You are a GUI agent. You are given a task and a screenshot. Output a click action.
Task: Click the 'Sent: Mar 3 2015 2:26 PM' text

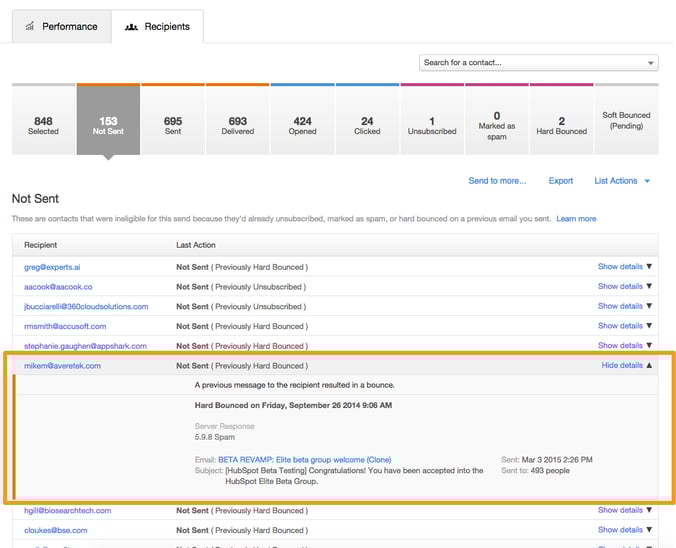(x=547, y=460)
